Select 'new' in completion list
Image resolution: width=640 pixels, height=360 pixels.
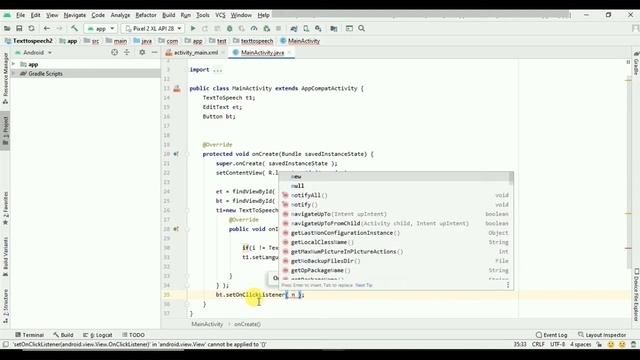click(395, 177)
